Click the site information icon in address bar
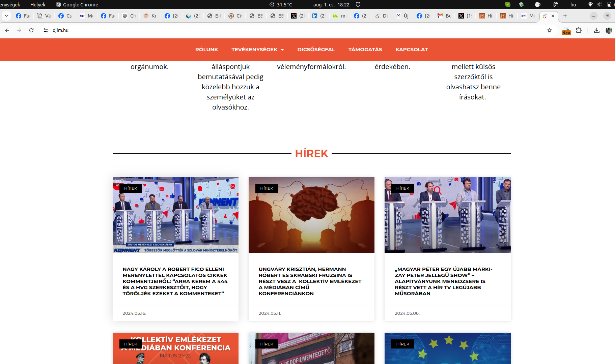Image resolution: width=615 pixels, height=364 pixels. [x=46, y=30]
